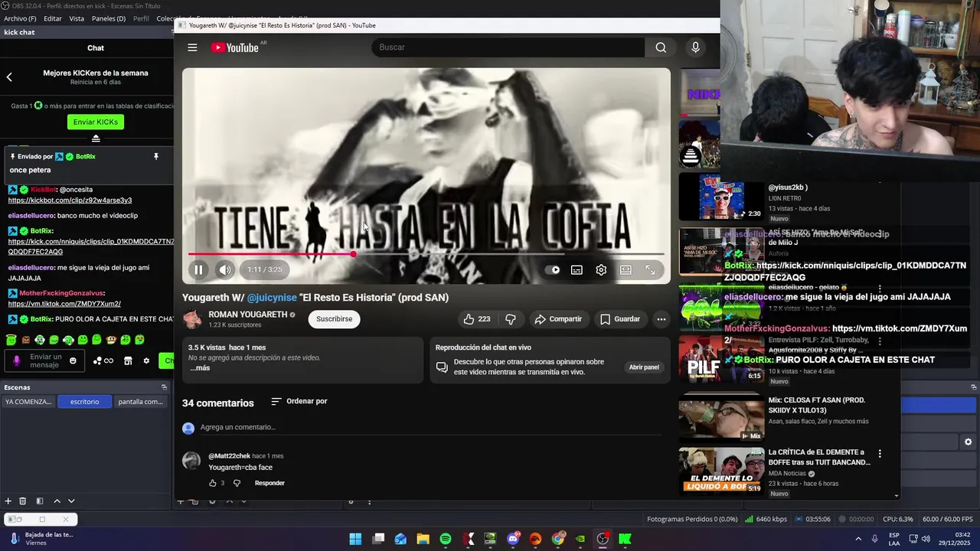Dislike the Yougareth video
The image size is (980, 551).
tap(511, 319)
